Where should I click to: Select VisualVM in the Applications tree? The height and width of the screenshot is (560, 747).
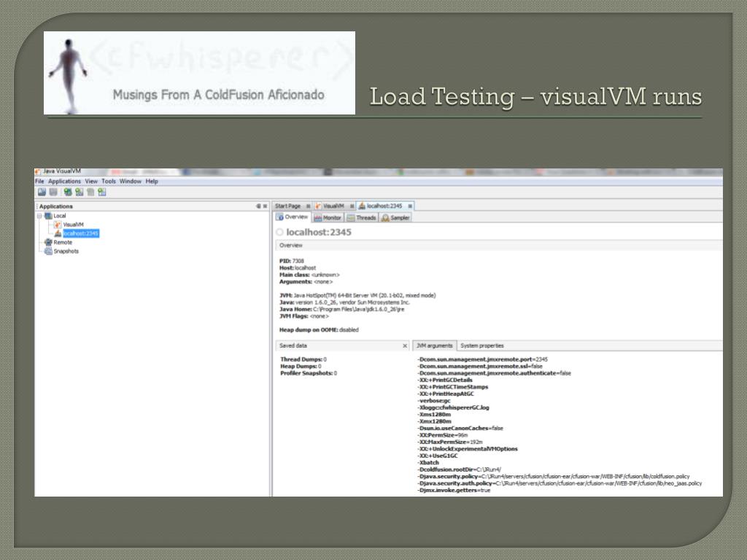click(73, 225)
